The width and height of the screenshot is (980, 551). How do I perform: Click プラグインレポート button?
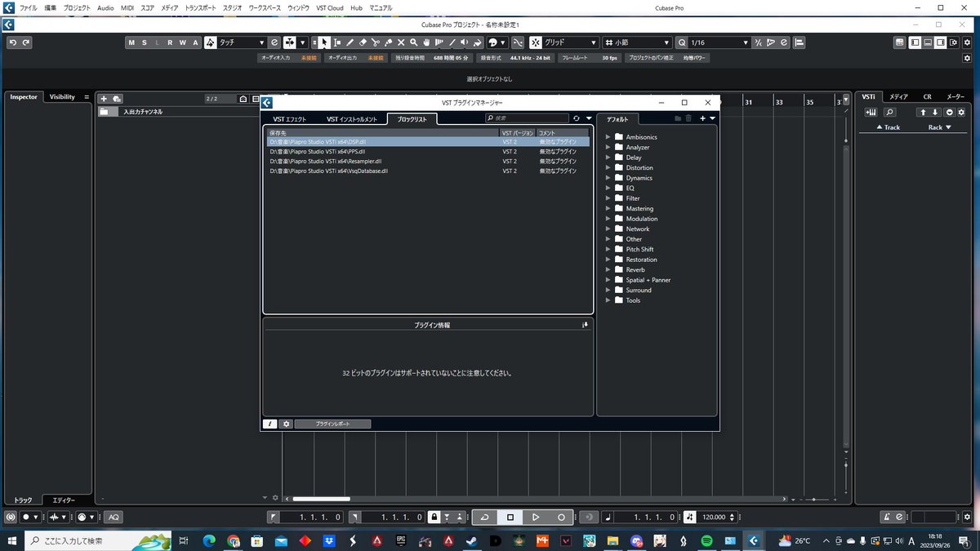coord(332,424)
